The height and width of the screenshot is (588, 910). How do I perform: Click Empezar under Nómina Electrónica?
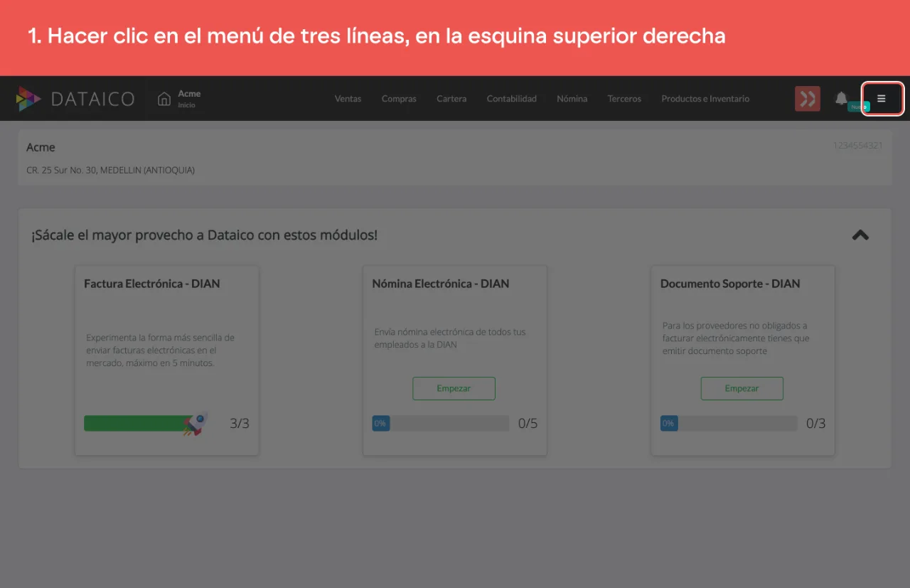click(x=454, y=388)
